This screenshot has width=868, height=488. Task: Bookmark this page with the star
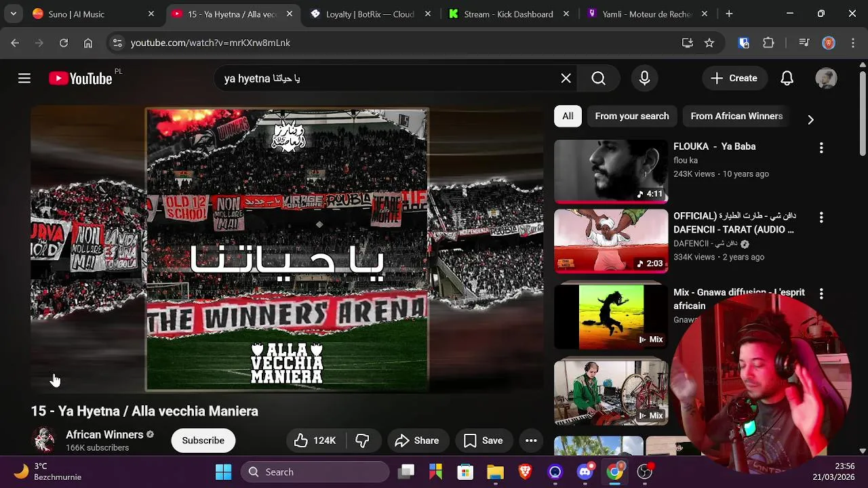[709, 43]
